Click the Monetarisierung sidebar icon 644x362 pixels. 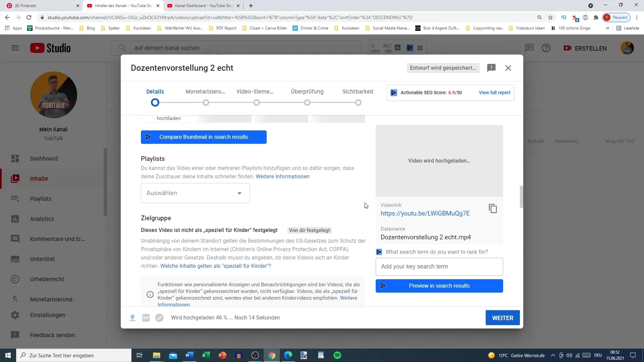(15, 299)
